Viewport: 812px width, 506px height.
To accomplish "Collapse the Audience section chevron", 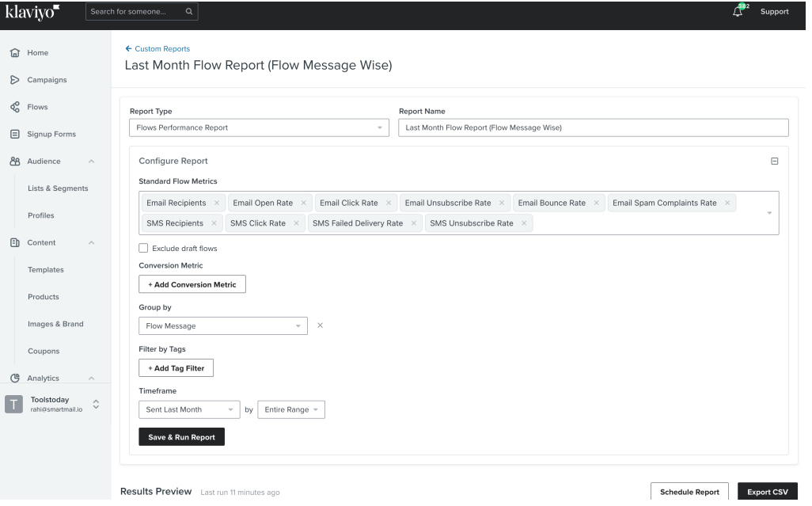I will (92, 161).
